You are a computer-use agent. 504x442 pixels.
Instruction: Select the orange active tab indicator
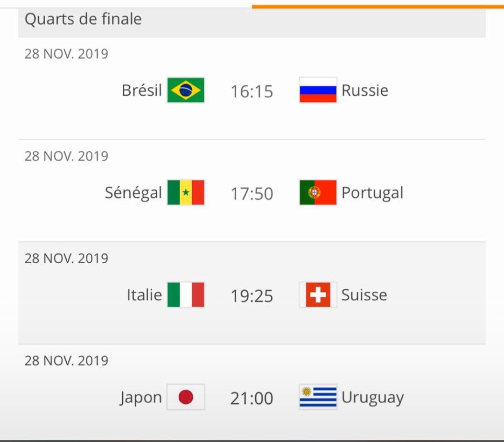(378, 7)
